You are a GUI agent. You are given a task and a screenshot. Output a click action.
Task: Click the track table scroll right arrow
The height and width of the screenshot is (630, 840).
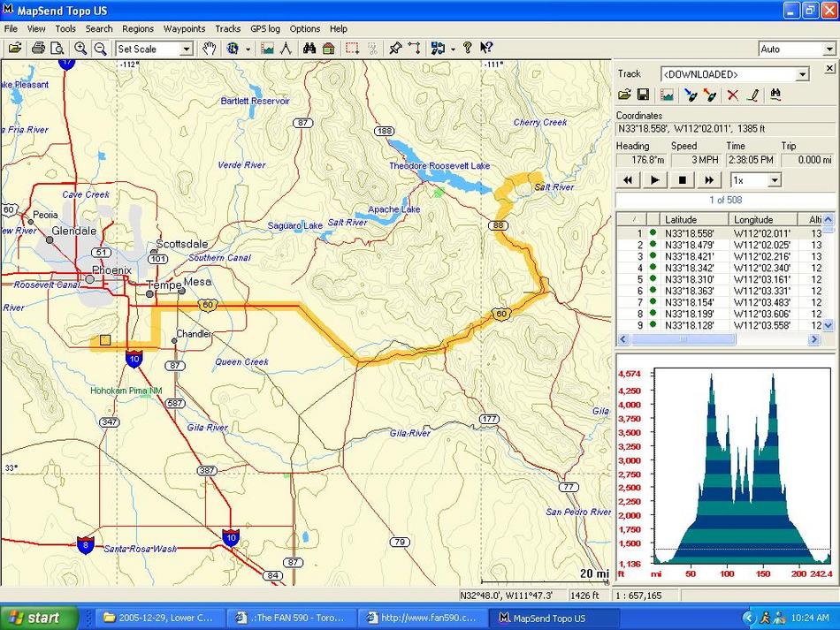click(813, 339)
